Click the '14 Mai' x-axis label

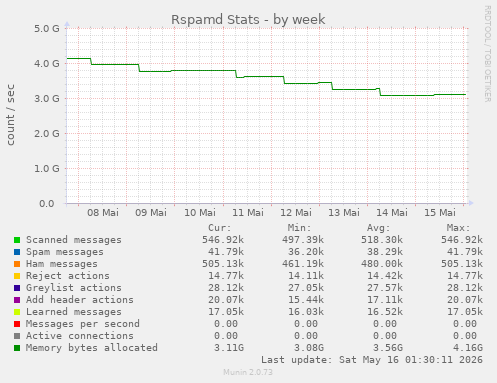tap(392, 213)
